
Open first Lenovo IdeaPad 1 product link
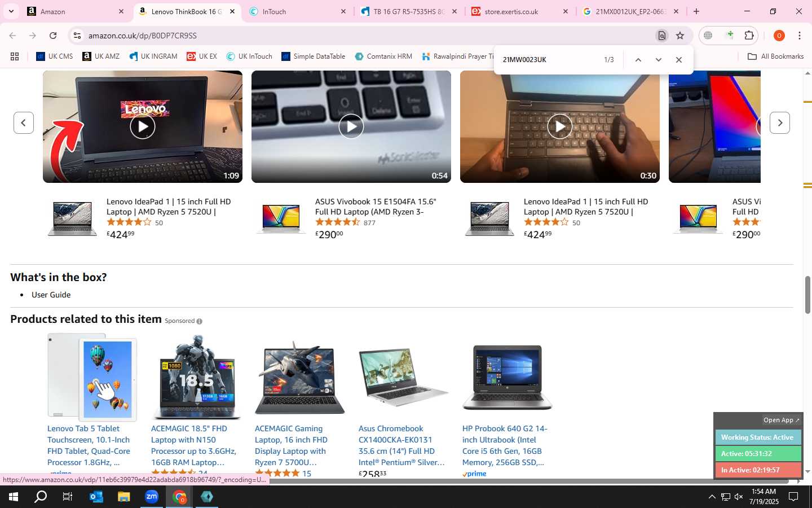point(169,207)
